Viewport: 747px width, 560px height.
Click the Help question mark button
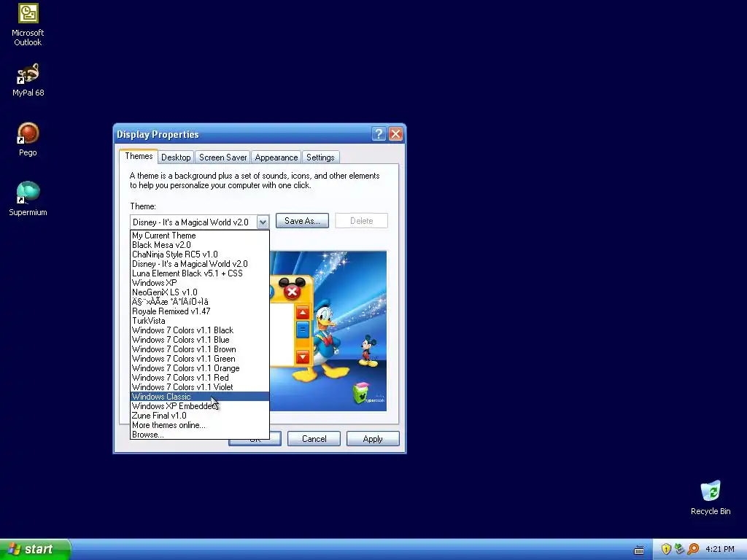click(379, 134)
